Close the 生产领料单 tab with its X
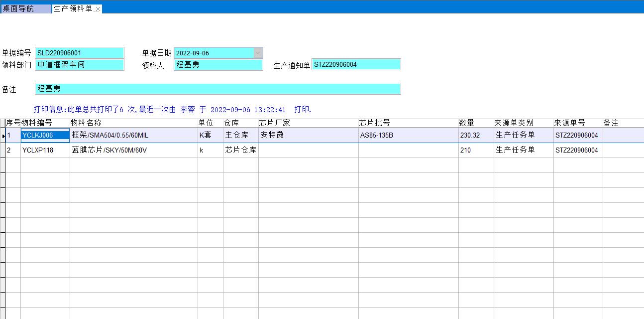 click(98, 9)
